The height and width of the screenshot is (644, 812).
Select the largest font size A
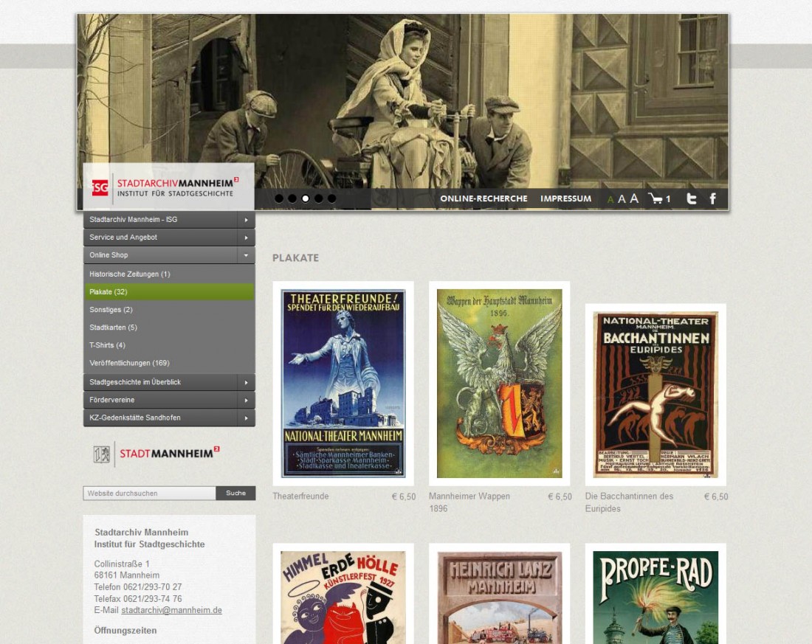tap(633, 198)
